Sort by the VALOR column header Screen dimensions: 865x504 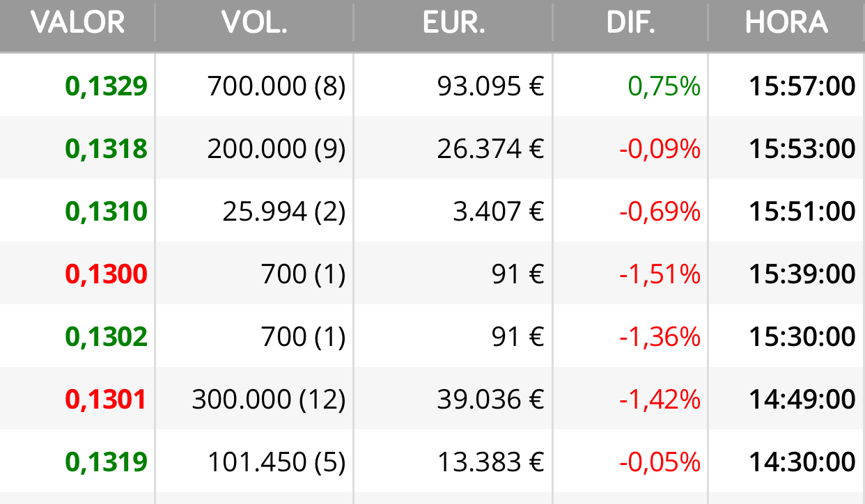(78, 23)
